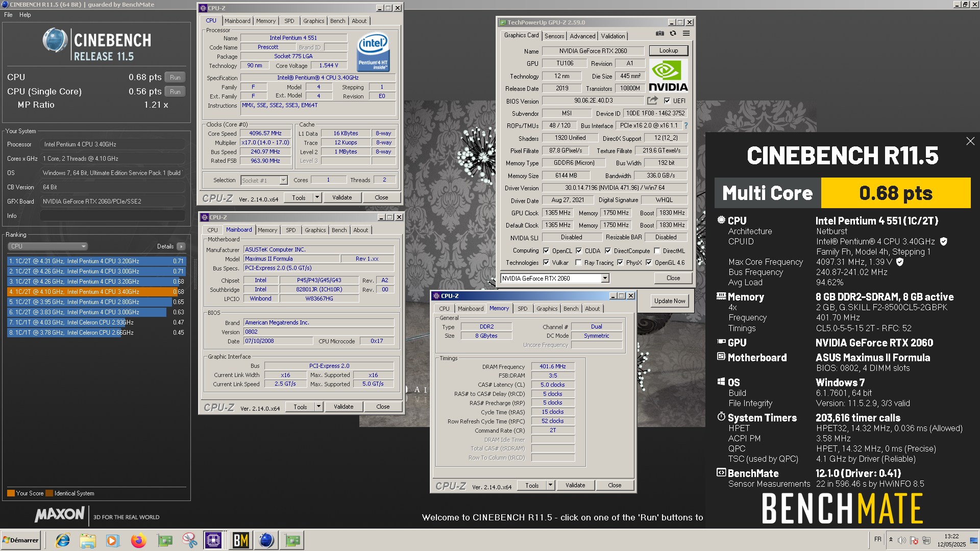Switch to Sensors tab in GPU-Z
The image size is (980, 551).
(554, 36)
